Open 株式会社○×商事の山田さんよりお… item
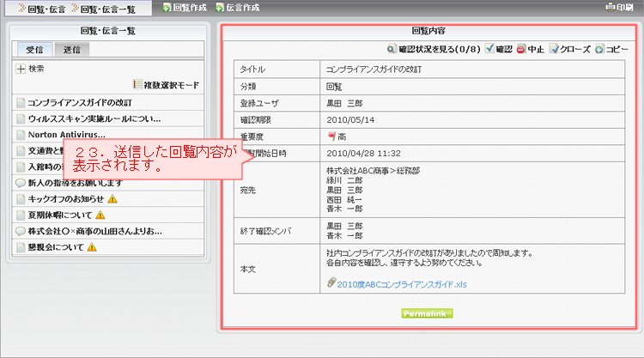 click(94, 231)
